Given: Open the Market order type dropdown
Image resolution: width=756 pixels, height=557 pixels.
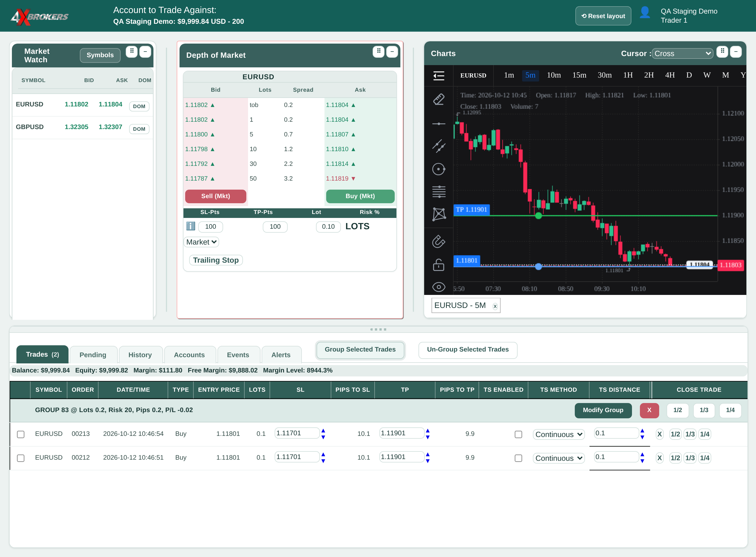Looking at the screenshot, I should [201, 242].
